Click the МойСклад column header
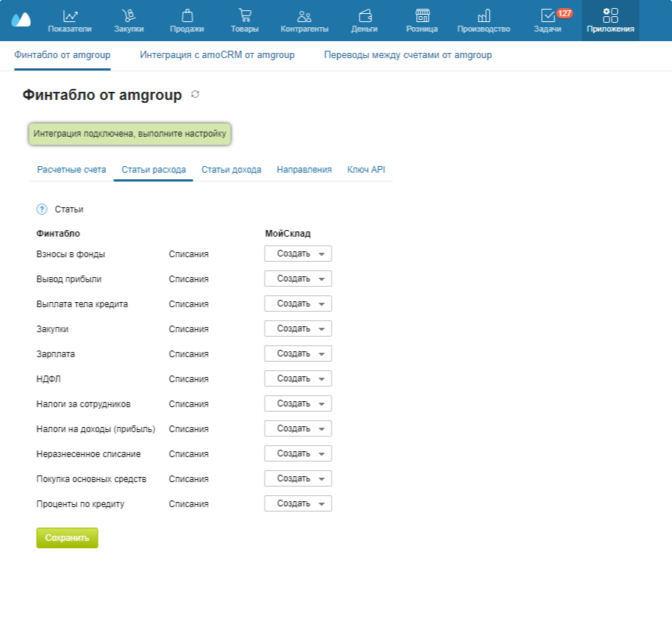This screenshot has height=621, width=672. tap(288, 234)
